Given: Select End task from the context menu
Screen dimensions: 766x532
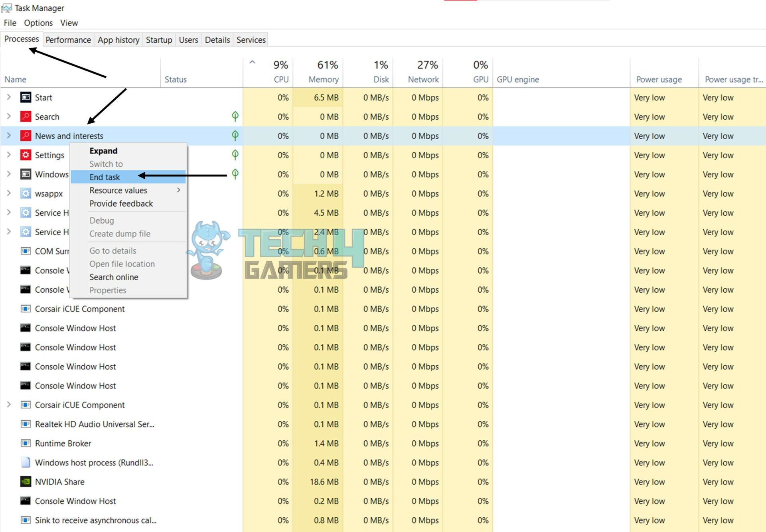Looking at the screenshot, I should tap(105, 177).
